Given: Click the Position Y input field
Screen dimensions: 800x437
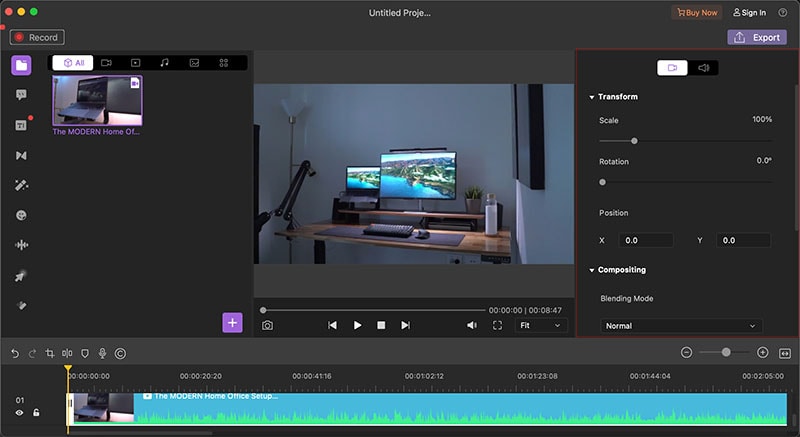Looking at the screenshot, I should (x=743, y=240).
